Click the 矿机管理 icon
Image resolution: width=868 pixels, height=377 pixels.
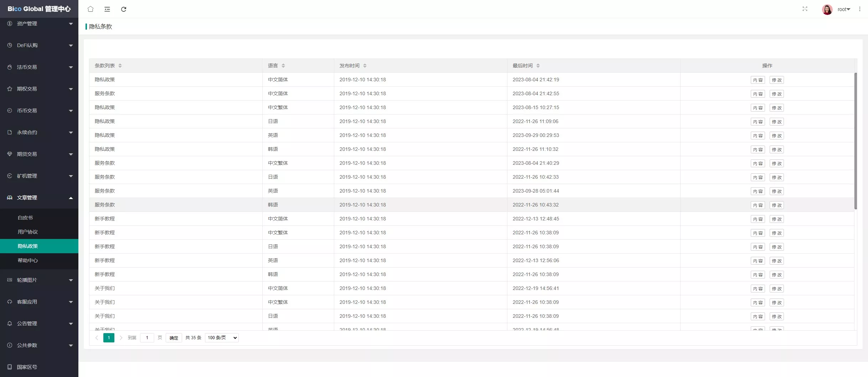click(x=10, y=176)
